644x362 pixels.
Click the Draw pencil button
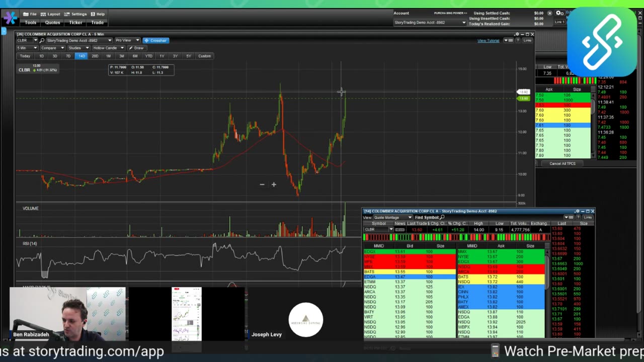coord(136,48)
